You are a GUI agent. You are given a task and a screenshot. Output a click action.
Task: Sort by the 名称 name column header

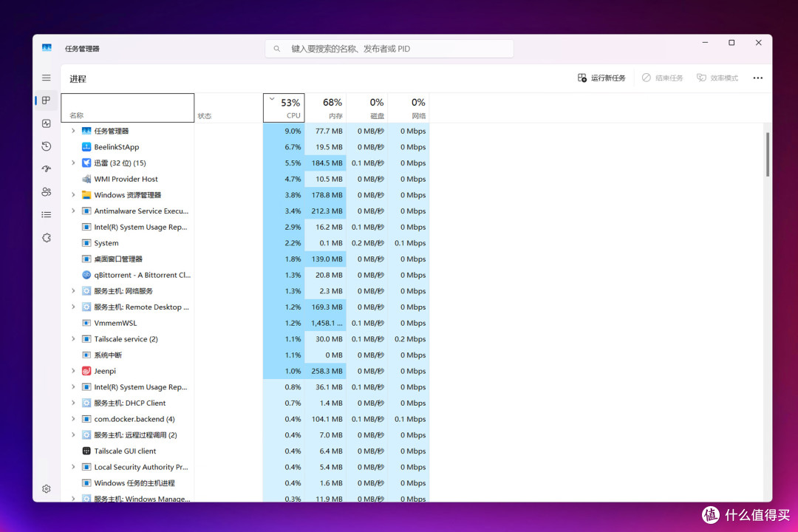pos(128,108)
